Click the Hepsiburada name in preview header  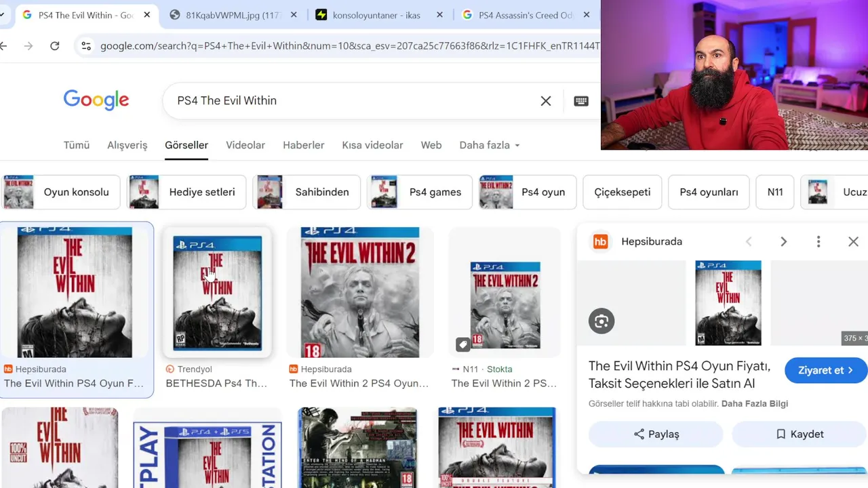(652, 242)
